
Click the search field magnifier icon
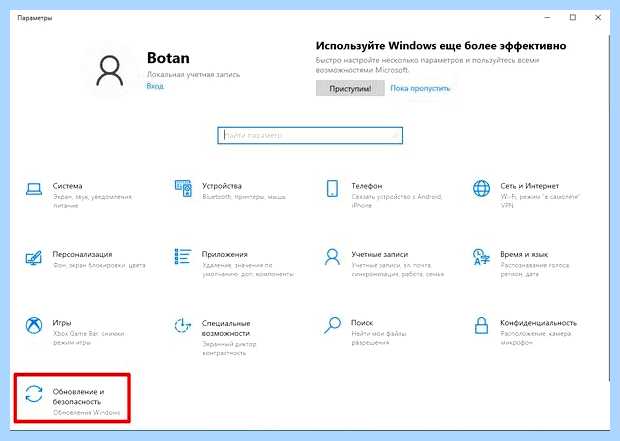(395, 135)
